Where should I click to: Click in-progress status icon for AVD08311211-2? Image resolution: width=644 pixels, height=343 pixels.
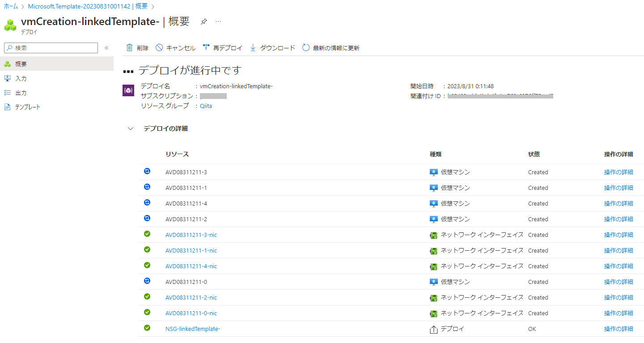[147, 218]
